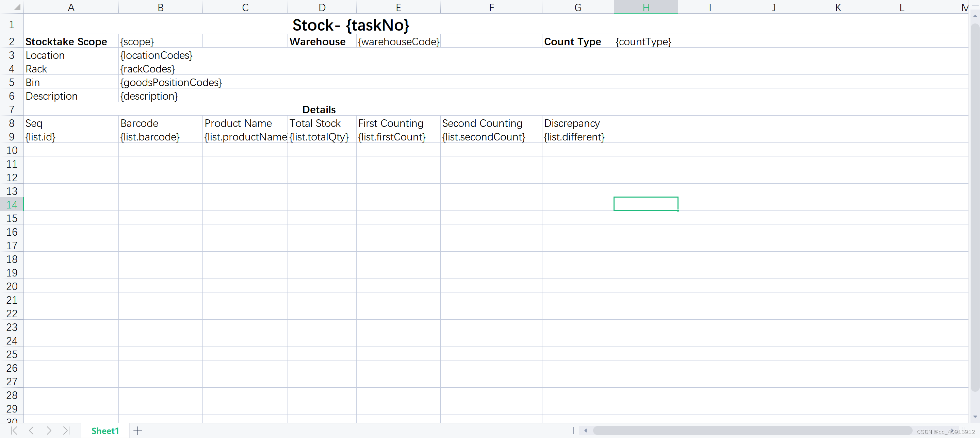
Task: Click the previous-sheet arrow icon
Action: pyautogui.click(x=32, y=431)
